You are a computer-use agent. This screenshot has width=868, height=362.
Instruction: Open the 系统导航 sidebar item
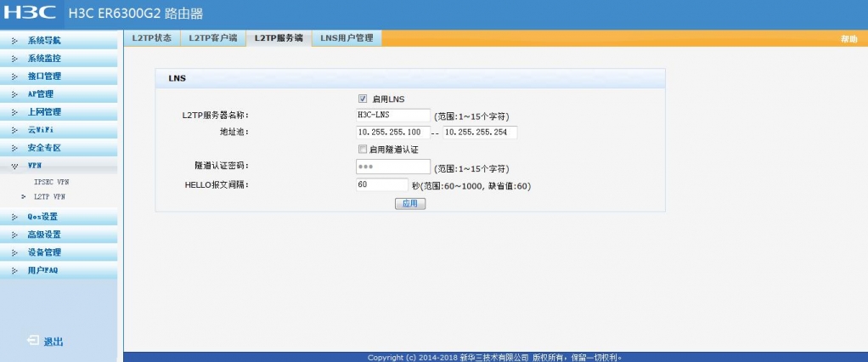(59, 41)
